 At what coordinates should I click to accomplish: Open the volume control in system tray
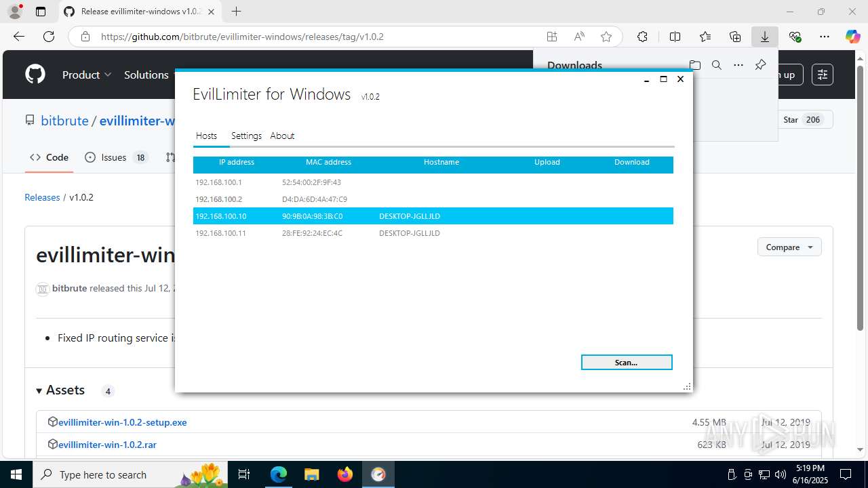(781, 474)
